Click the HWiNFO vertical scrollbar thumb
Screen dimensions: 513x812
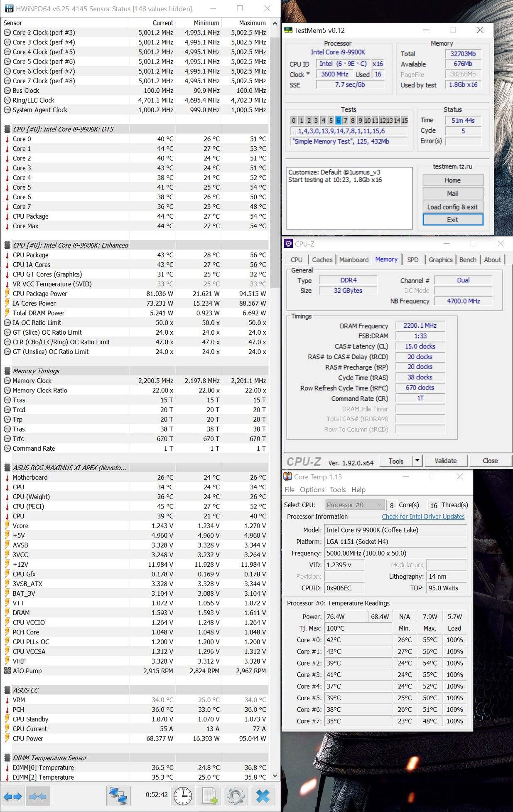[275, 162]
